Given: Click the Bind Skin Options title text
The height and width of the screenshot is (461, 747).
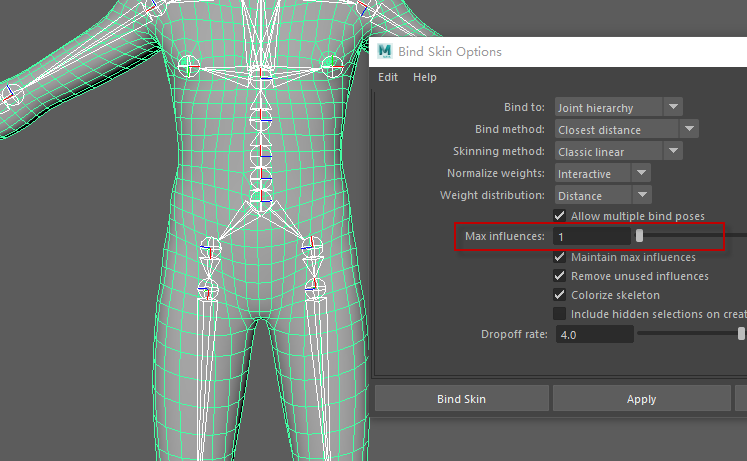Looking at the screenshot, I should pyautogui.click(x=450, y=51).
